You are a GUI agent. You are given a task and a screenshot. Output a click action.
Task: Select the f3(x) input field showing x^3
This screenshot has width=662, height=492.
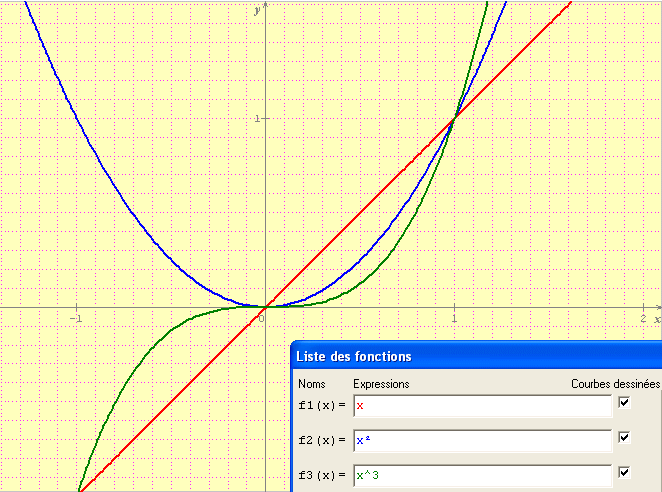click(x=482, y=475)
